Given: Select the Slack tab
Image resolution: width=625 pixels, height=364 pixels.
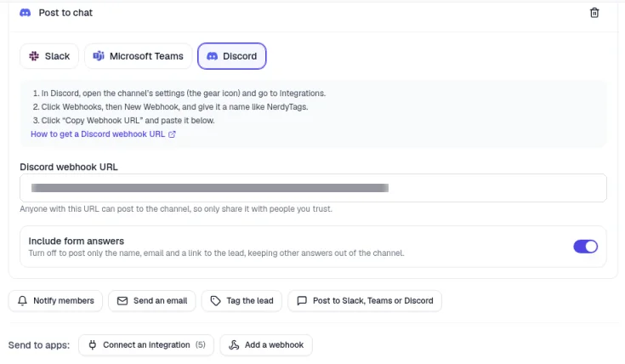Looking at the screenshot, I should click(x=49, y=56).
